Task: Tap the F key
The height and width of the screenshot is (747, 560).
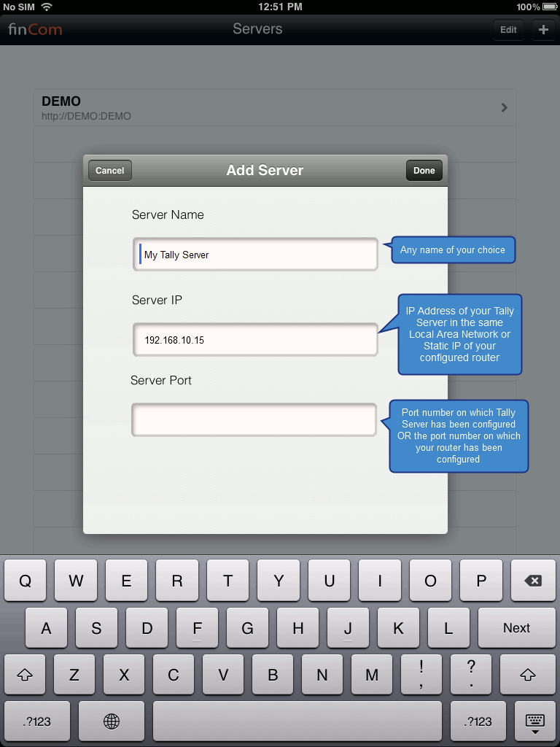Action: pyautogui.click(x=197, y=628)
